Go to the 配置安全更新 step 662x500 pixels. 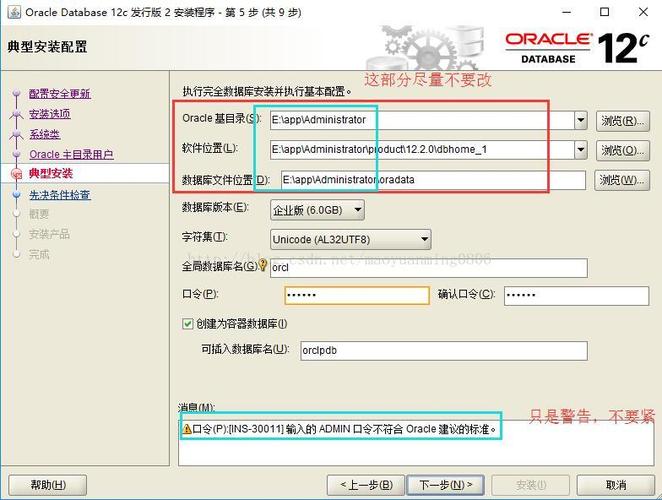60,93
